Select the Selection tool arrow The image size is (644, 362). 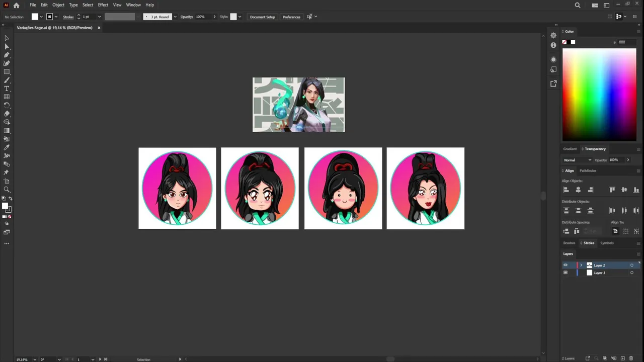7,38
